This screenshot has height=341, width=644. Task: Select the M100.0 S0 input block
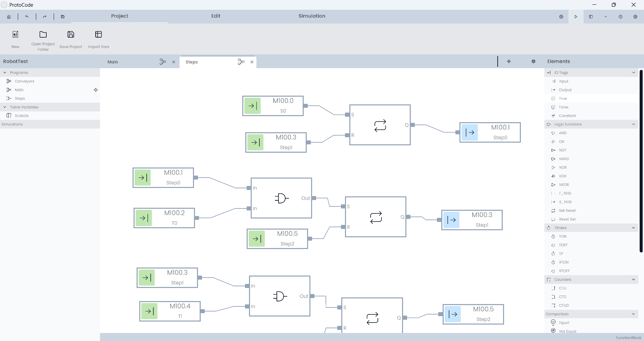(273, 106)
